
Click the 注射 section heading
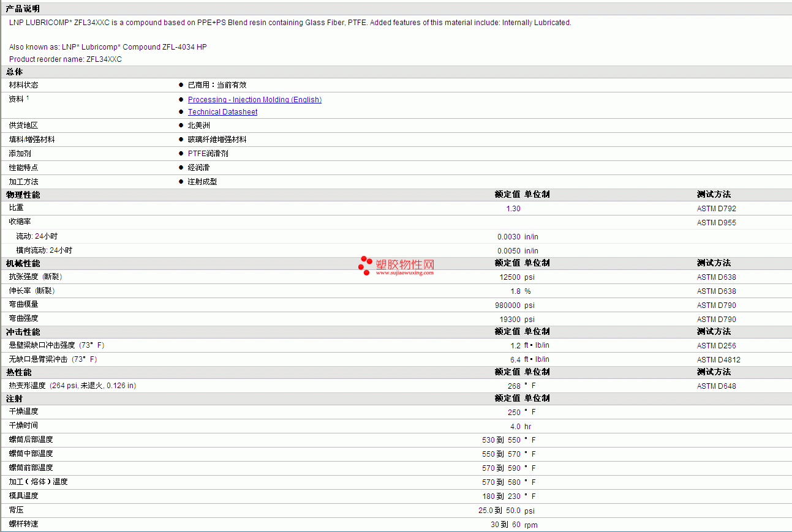point(14,399)
